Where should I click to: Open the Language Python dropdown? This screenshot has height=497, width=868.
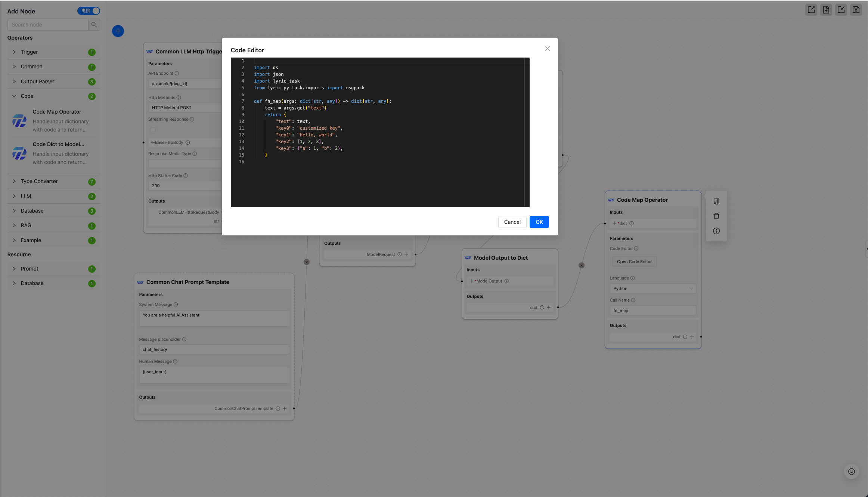652,288
